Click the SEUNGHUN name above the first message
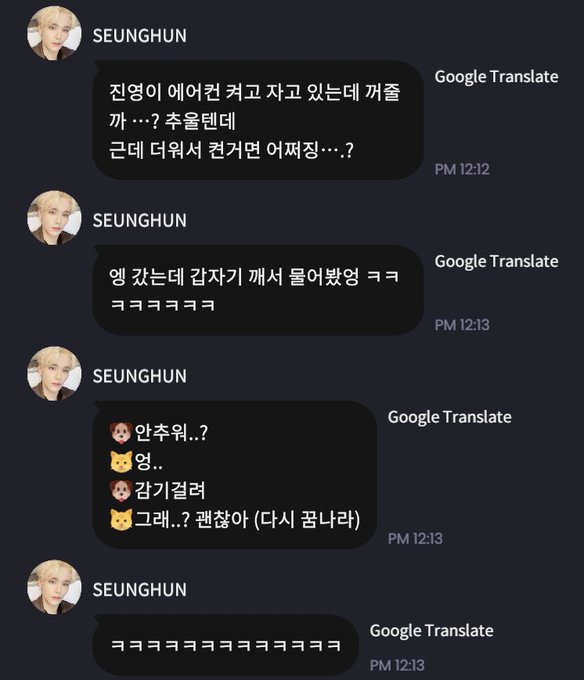This screenshot has height=680, width=584. [140, 36]
